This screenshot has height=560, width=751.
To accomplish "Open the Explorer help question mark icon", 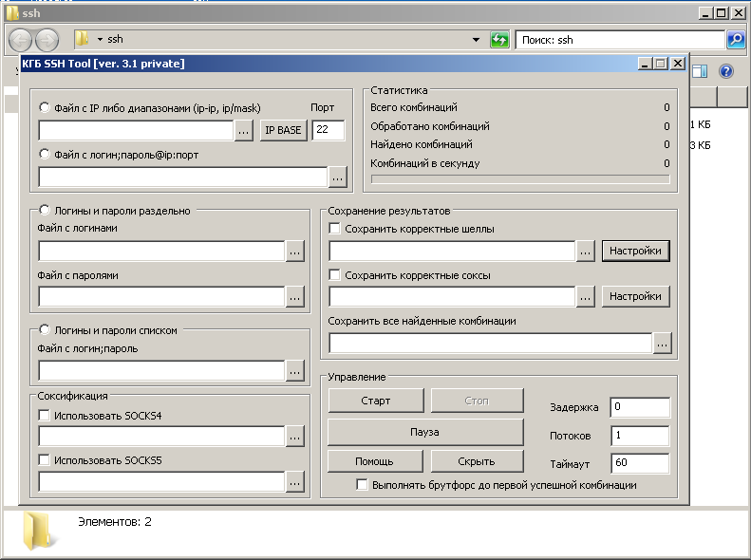I will (726, 71).
